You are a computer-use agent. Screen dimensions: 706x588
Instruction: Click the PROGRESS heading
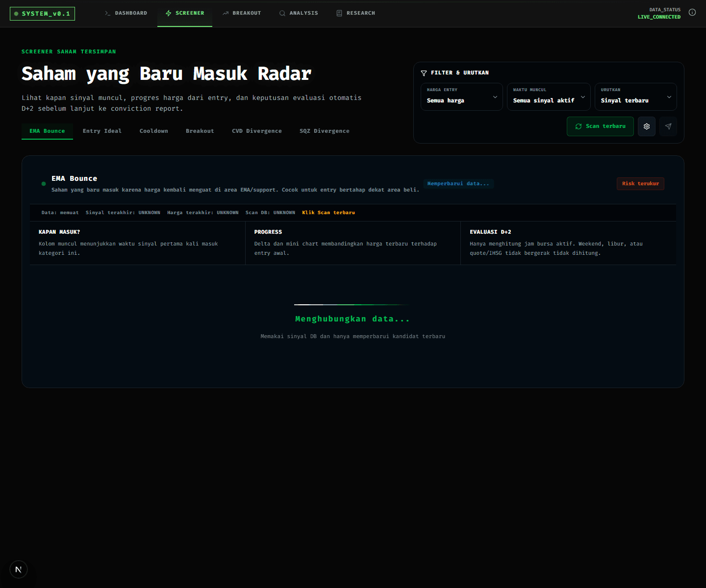pyautogui.click(x=268, y=232)
